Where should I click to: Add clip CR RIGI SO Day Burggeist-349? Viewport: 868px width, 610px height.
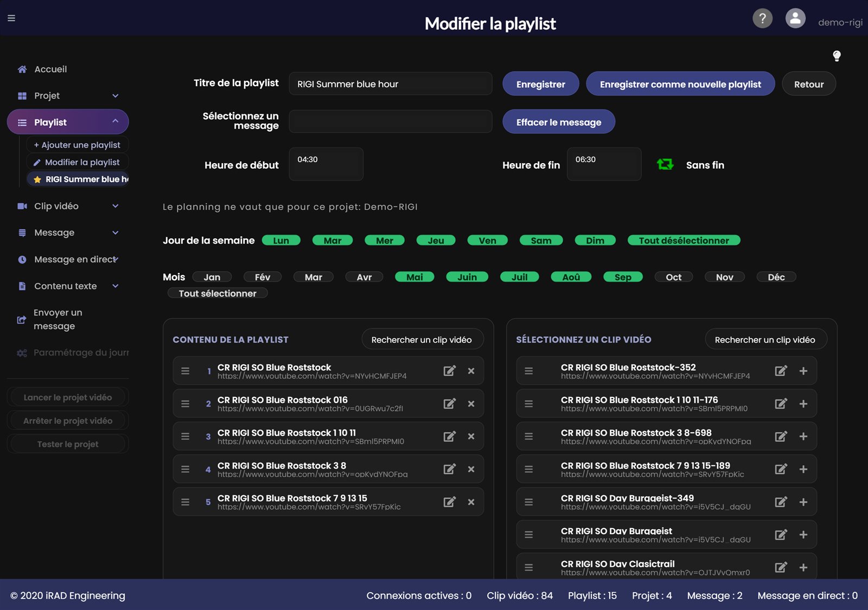(803, 502)
